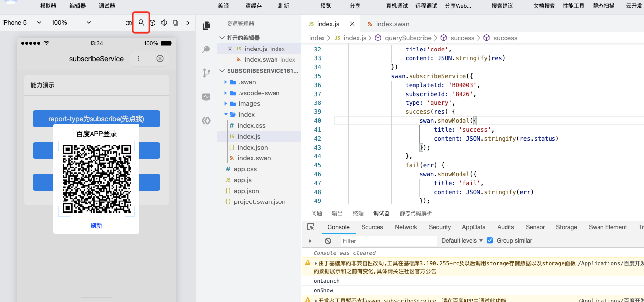Click the user login icon in simulator toolbar
Screen dimensions: 644x302
tap(141, 23)
